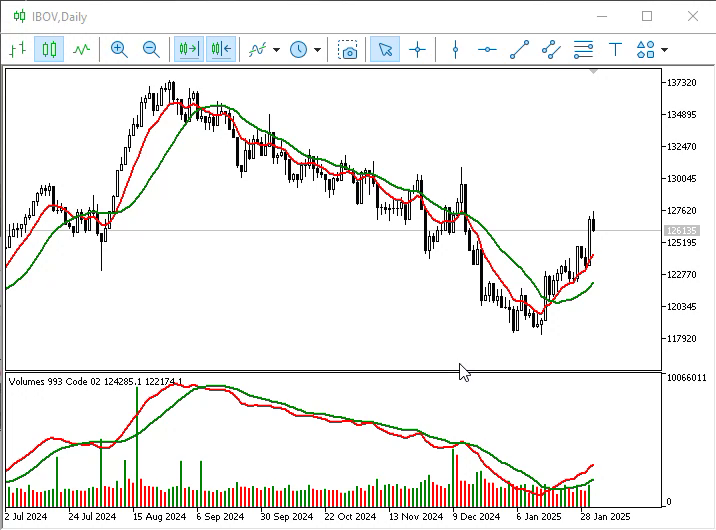Click the IBOV,Daily chart window icon
The height and width of the screenshot is (530, 716).
click(x=19, y=16)
